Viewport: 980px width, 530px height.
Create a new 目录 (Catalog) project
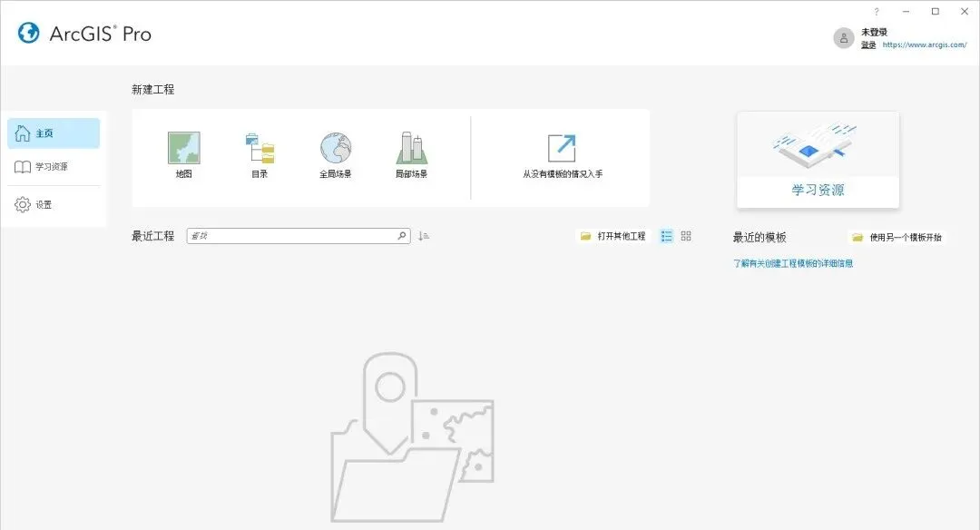click(x=260, y=154)
